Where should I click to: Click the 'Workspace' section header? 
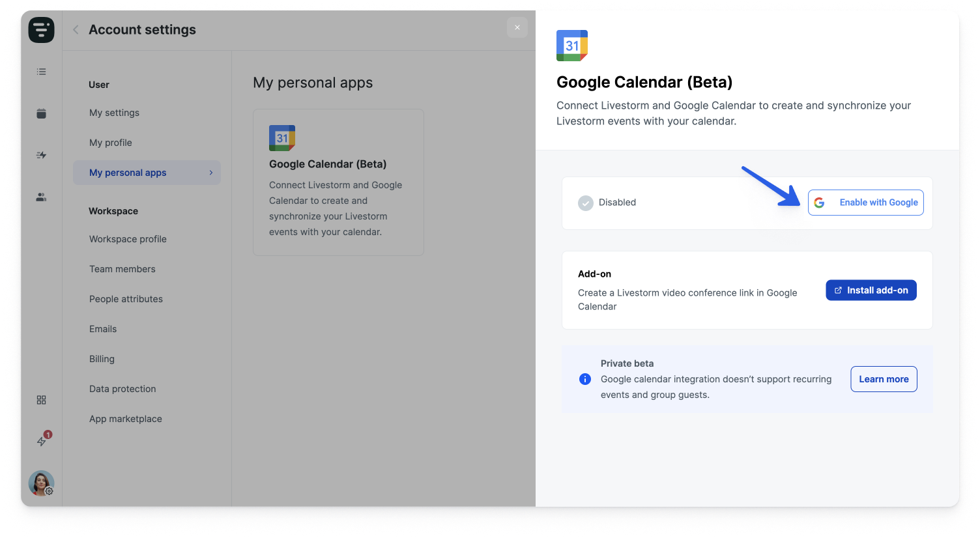[x=113, y=211]
